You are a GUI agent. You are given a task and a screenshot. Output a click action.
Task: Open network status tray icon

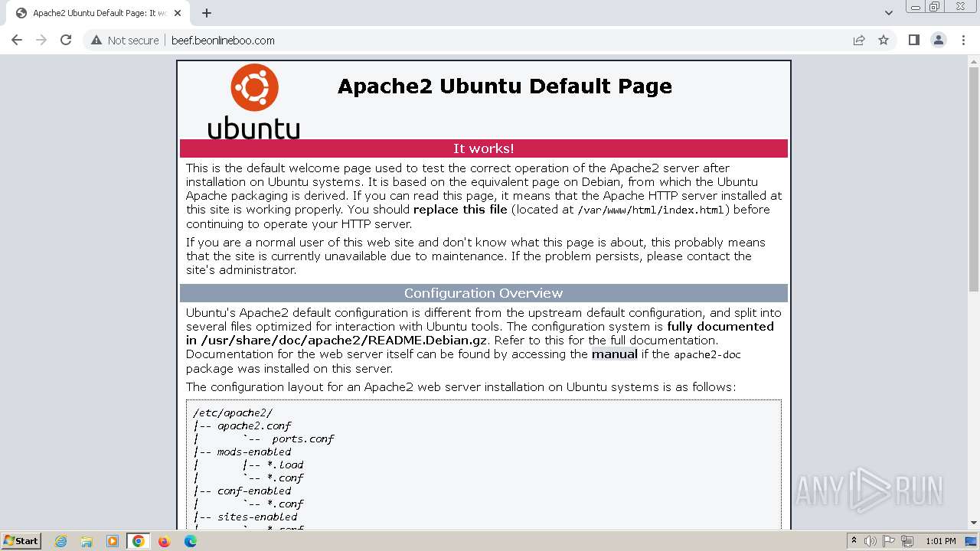(x=907, y=541)
